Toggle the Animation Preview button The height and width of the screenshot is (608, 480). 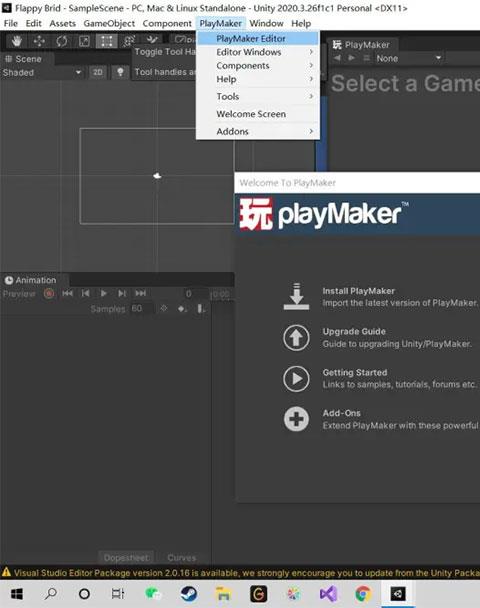19,294
